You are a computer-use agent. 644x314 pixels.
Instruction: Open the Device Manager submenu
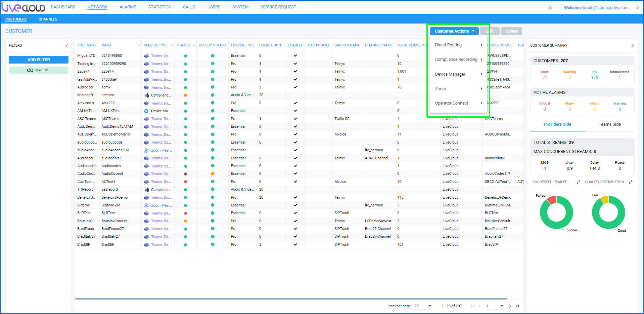point(458,74)
